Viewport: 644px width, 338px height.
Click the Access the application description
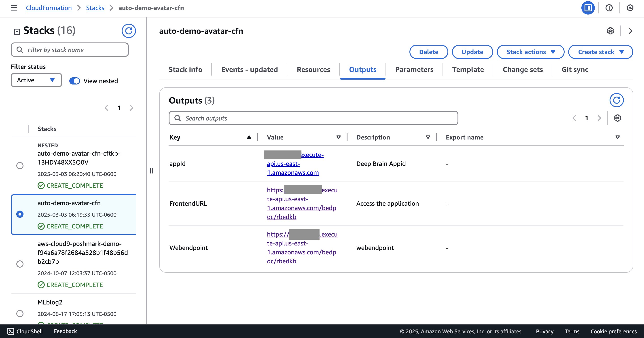[388, 203]
